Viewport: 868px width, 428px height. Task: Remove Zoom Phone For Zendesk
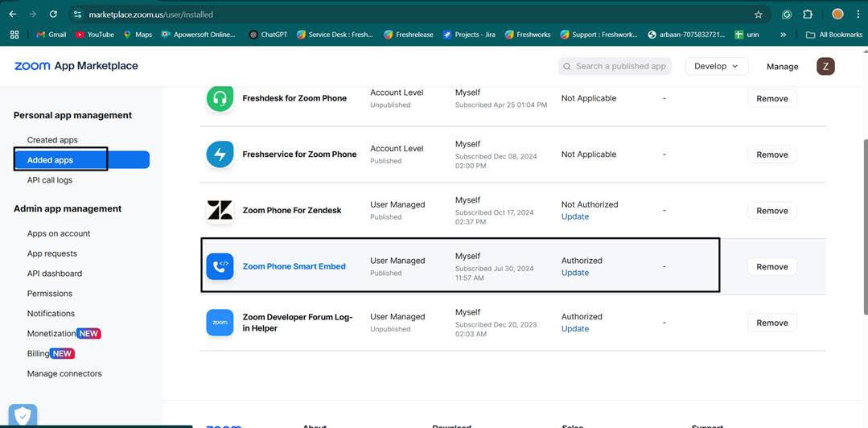(x=771, y=211)
